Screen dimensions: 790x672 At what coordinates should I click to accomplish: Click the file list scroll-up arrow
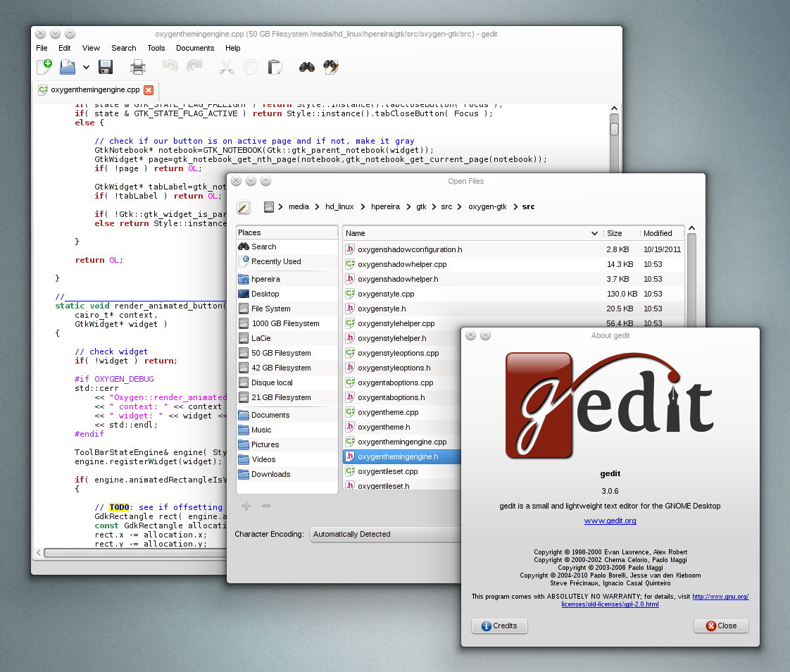coord(691,228)
